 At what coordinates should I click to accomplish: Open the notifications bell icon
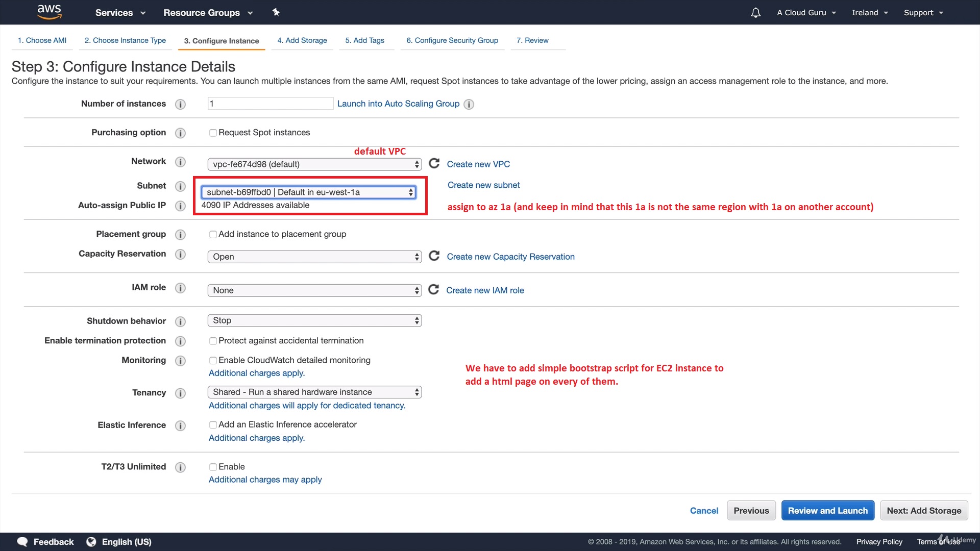point(755,13)
